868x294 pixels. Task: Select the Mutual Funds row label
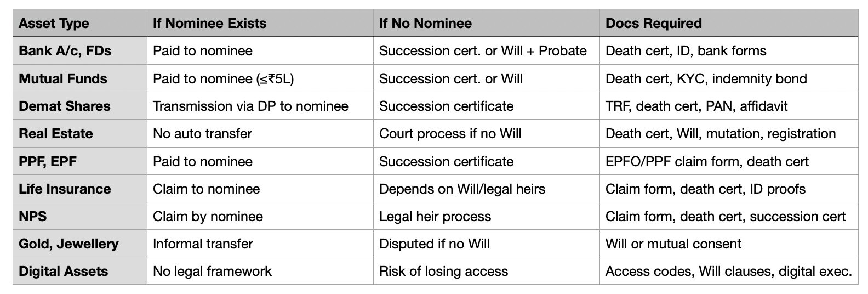point(62,78)
